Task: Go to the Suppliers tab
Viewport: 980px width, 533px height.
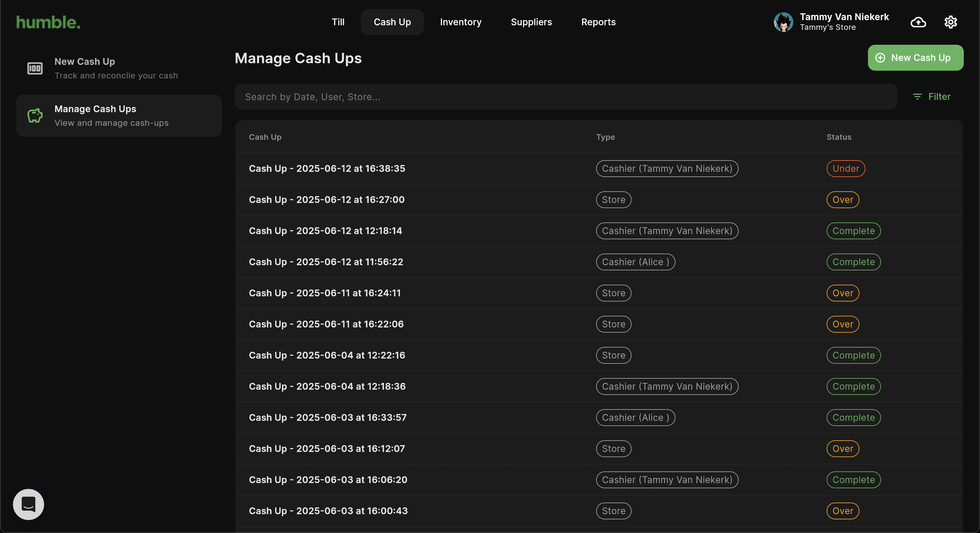Action: [531, 22]
